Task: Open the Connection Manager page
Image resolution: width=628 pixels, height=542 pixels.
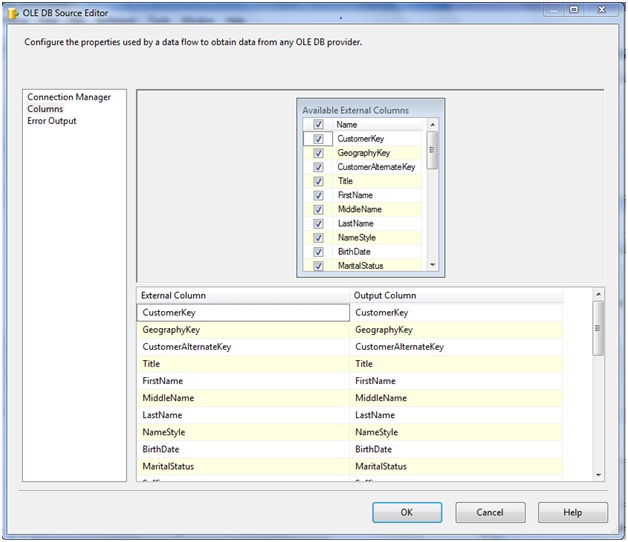Action: (x=69, y=97)
